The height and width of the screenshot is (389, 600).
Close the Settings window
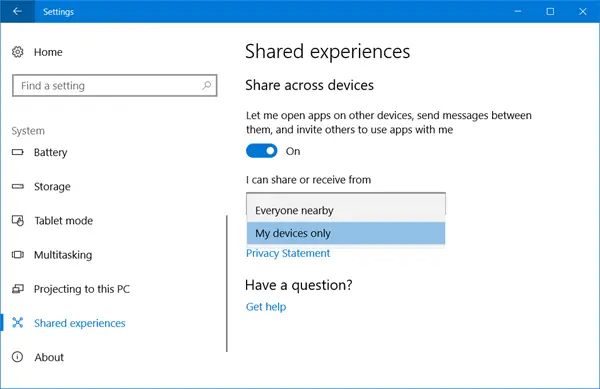coord(583,11)
